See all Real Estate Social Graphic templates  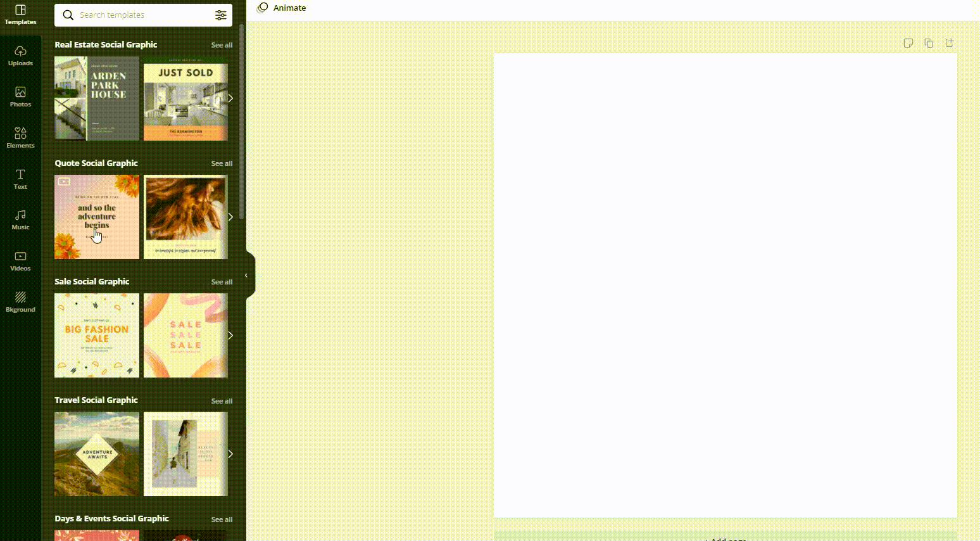[x=222, y=45]
